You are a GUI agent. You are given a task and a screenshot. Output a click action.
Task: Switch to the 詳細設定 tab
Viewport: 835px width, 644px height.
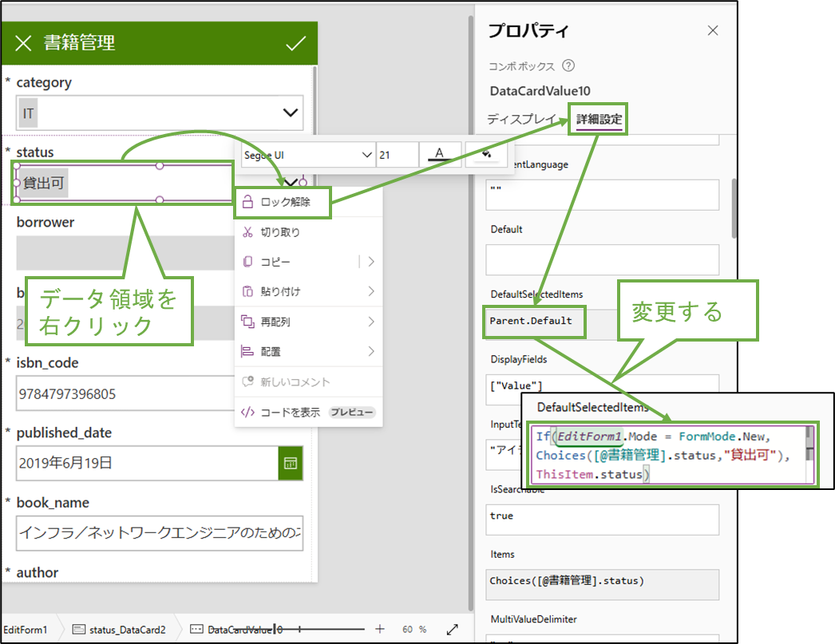(x=599, y=119)
